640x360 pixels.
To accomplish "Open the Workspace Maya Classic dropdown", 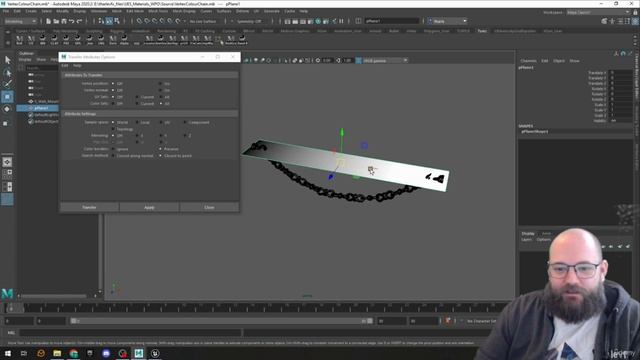I will coord(598,12).
